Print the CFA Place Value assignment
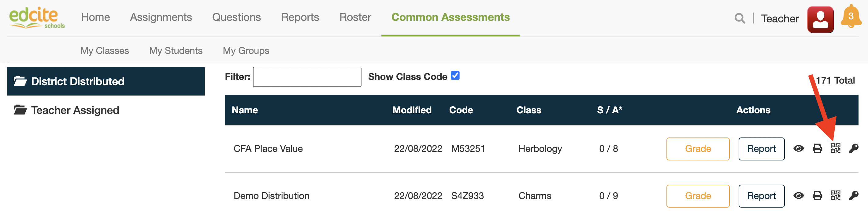Screen dimensions: 868x218 click(817, 148)
